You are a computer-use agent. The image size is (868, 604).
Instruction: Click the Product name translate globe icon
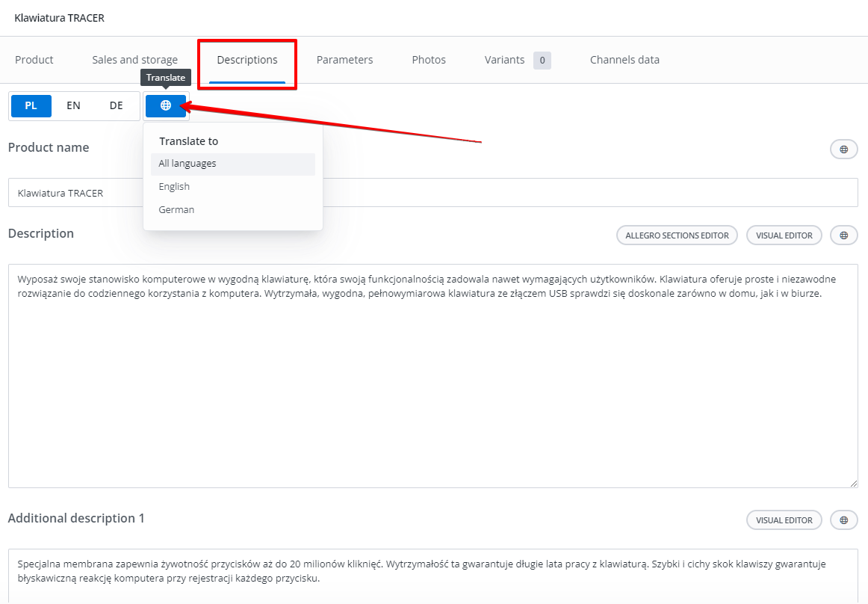tap(843, 149)
